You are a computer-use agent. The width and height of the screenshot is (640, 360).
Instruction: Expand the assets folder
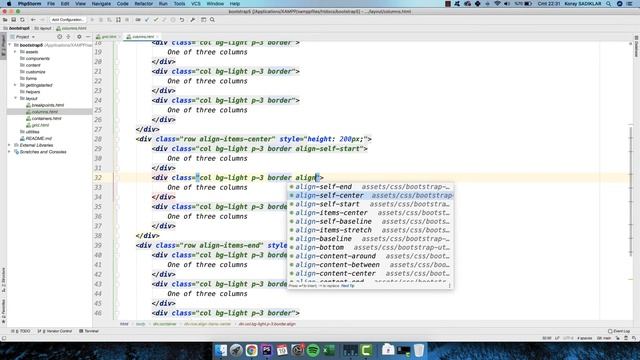point(16,52)
